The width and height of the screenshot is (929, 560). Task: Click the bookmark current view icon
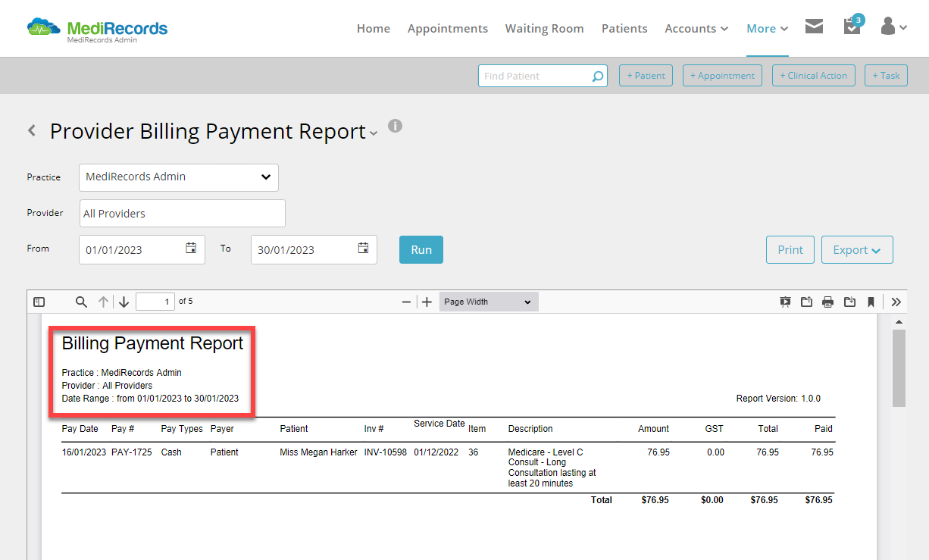coord(871,302)
